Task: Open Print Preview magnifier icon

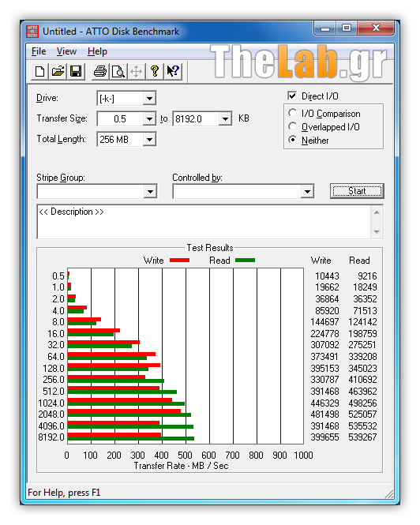Action: [118, 71]
